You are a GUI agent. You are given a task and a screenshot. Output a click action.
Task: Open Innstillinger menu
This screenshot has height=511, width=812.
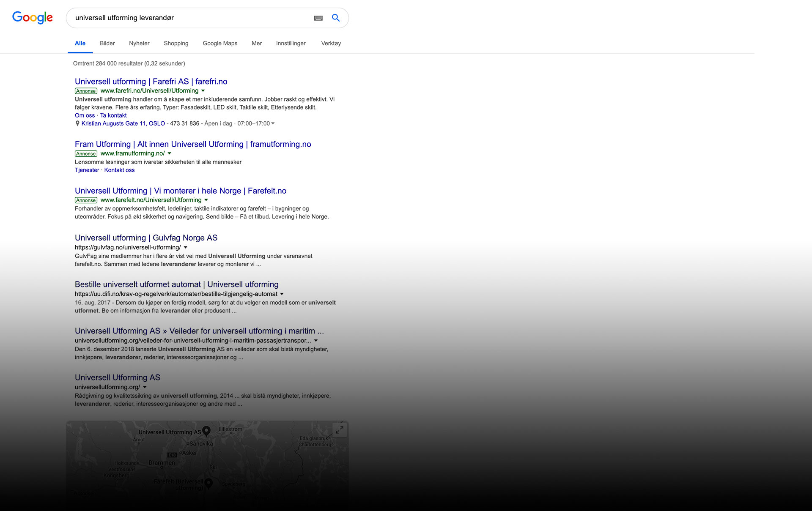(291, 43)
